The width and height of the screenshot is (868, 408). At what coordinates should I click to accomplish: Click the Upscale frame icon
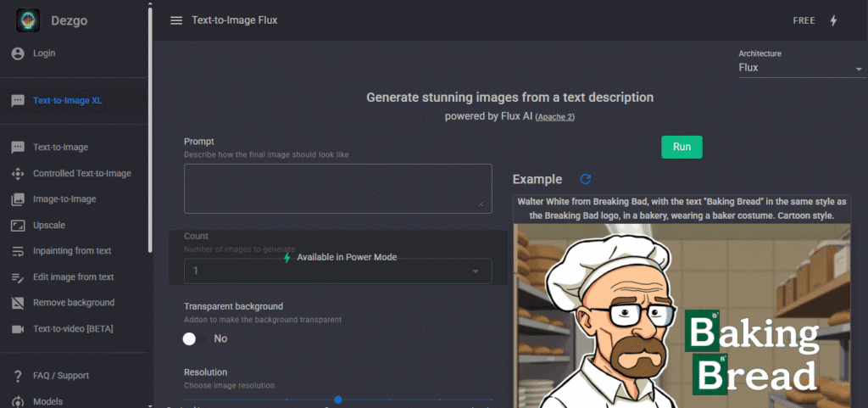pos(18,226)
